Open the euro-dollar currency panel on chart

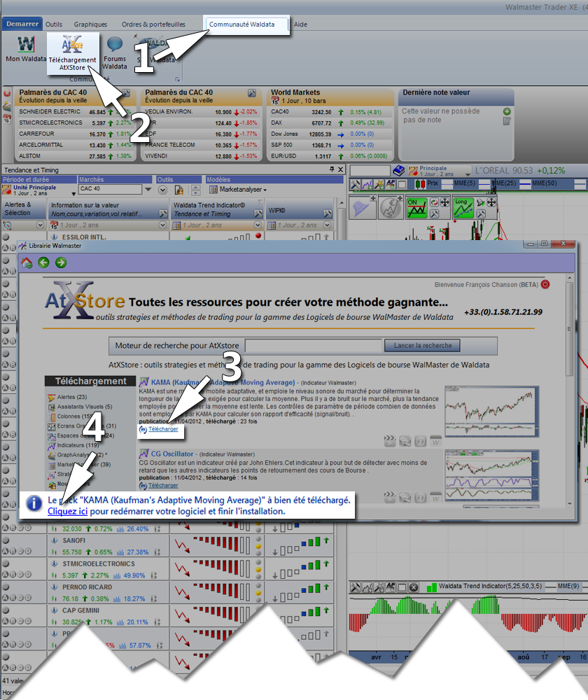tap(391, 208)
